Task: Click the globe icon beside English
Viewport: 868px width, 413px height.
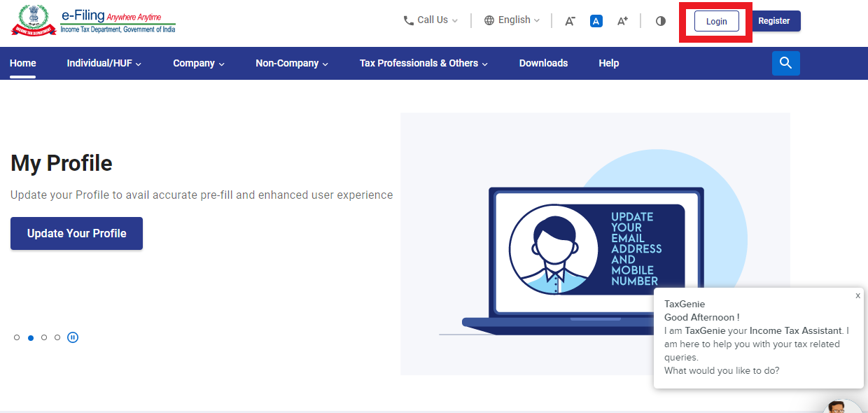Action: click(489, 20)
